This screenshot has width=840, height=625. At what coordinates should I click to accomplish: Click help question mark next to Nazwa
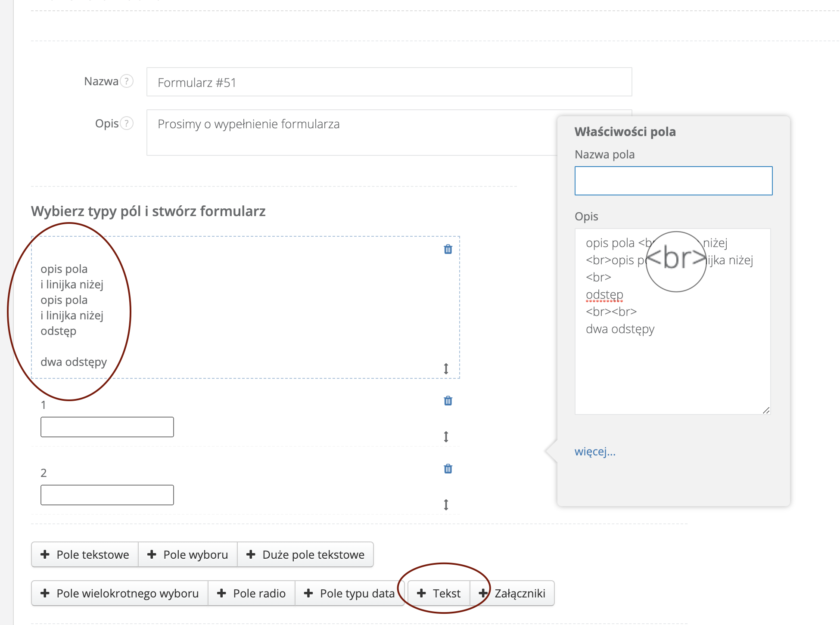click(127, 81)
